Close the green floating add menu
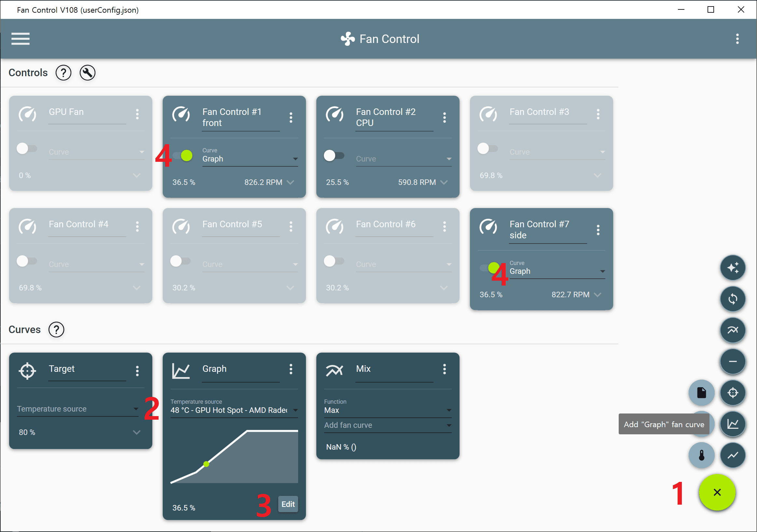The height and width of the screenshot is (532, 757). [717, 492]
